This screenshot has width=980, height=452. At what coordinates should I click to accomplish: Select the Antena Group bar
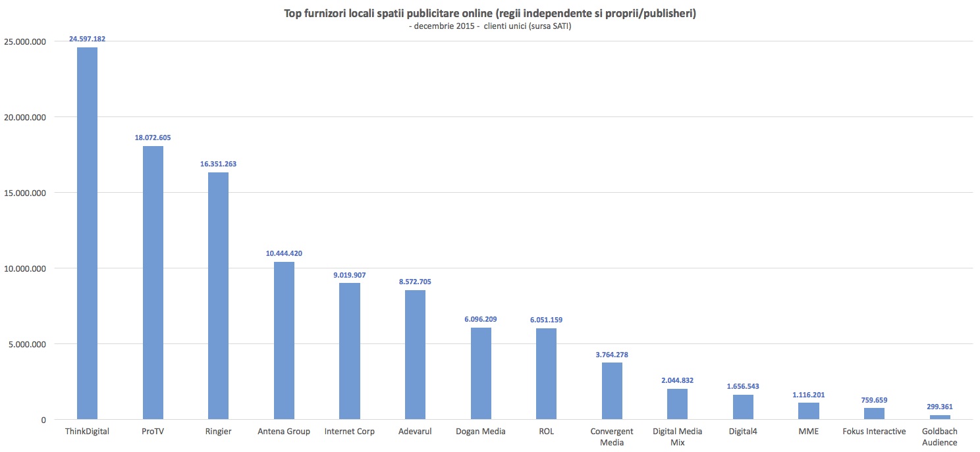(x=284, y=340)
